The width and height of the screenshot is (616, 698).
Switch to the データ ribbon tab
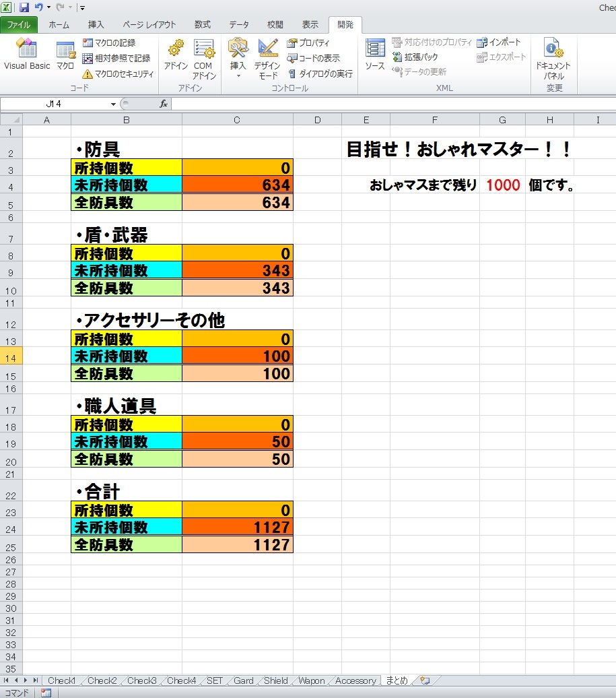click(x=239, y=25)
